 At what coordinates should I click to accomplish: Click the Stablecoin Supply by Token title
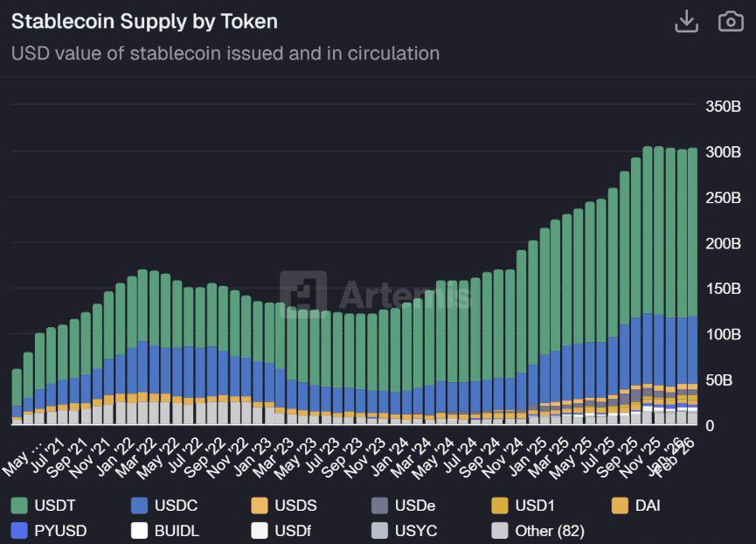pyautogui.click(x=143, y=21)
